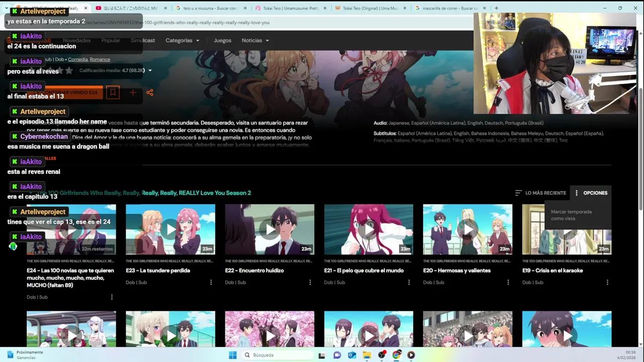The image size is (644, 362).
Task: Click the Comedia genre link
Action: [x=78, y=59]
